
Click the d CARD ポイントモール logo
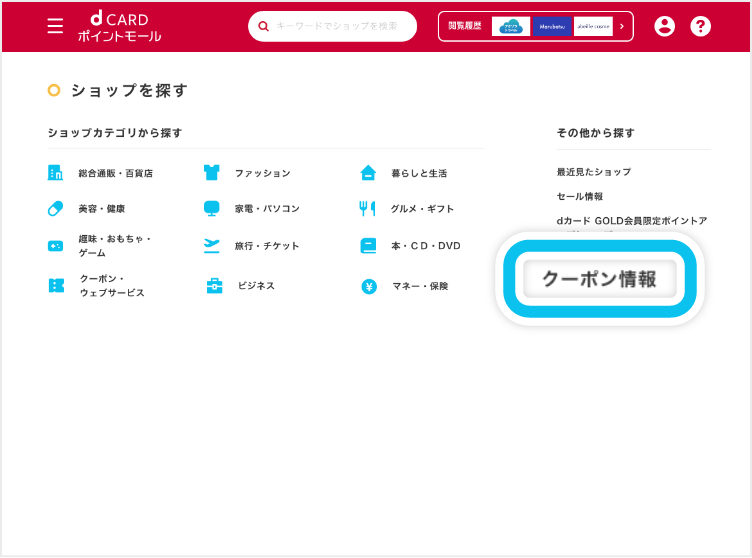coord(118,27)
